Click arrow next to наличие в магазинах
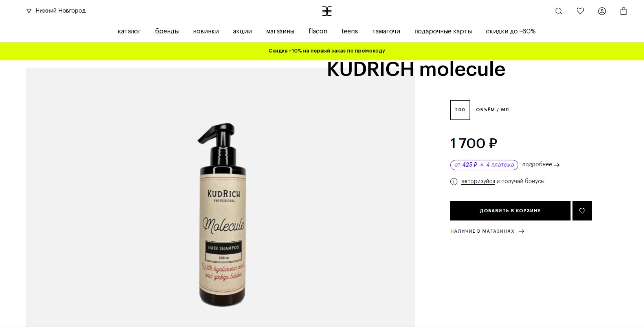 521,231
